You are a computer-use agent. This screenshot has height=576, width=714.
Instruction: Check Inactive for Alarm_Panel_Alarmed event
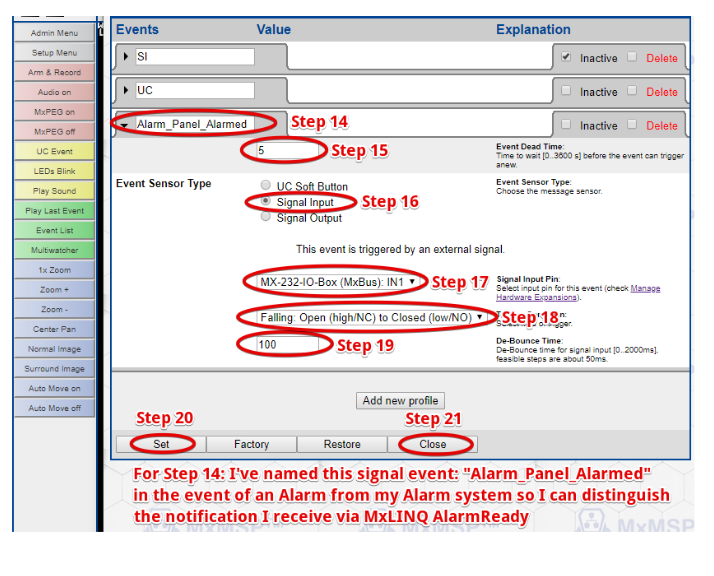click(x=566, y=124)
